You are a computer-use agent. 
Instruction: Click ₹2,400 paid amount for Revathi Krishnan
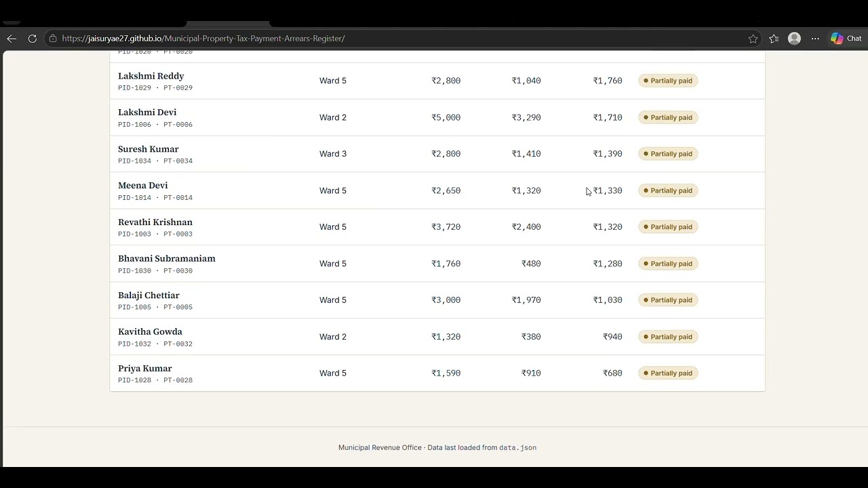point(526,227)
